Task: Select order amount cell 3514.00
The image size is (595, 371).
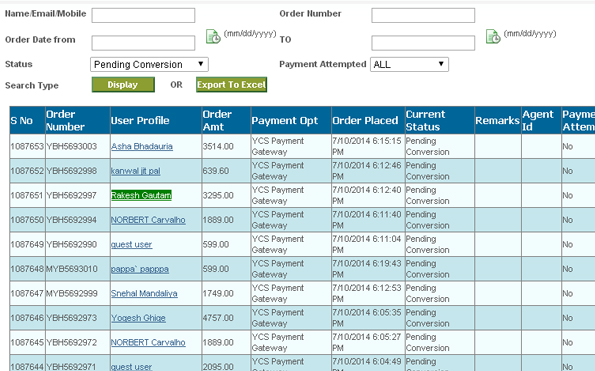Action: (x=226, y=146)
